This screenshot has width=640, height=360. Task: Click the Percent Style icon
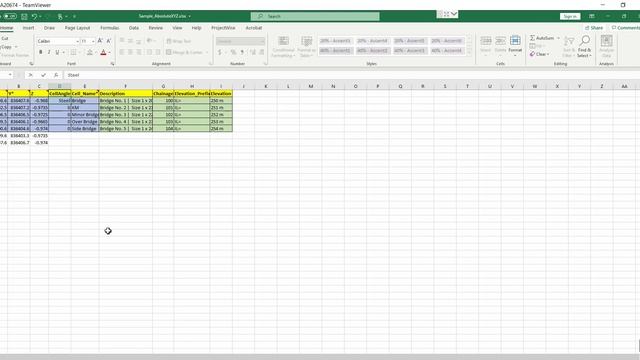[x=233, y=52]
